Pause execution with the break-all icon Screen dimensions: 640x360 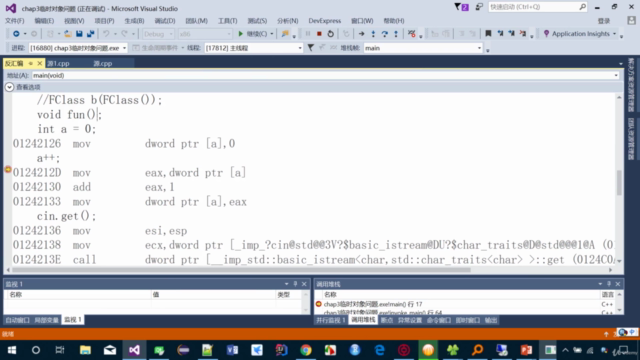point(308,34)
